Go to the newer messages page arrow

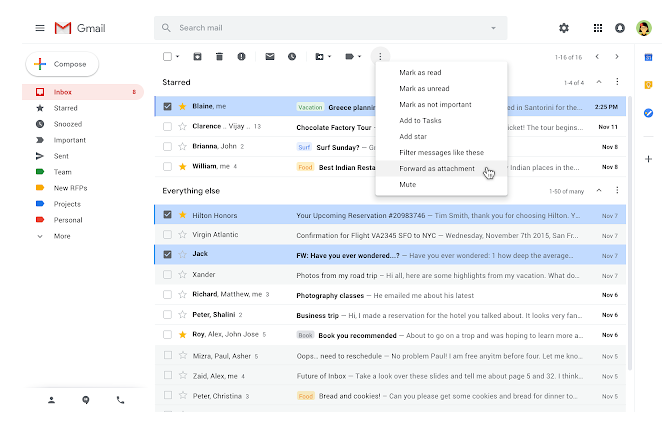tap(597, 57)
